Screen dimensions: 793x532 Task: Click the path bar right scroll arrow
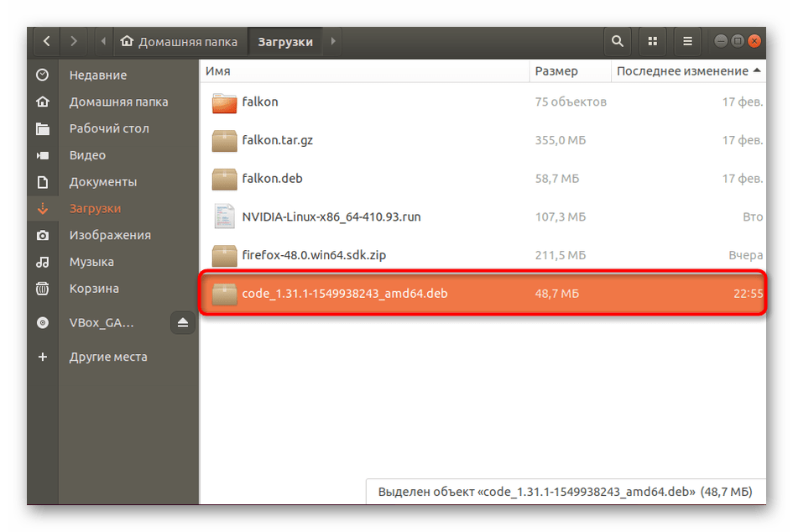pyautogui.click(x=333, y=41)
